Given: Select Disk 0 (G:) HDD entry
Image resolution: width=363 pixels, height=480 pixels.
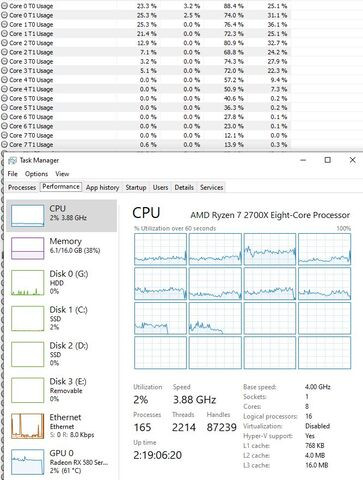Looking at the screenshot, I should 62,283.
